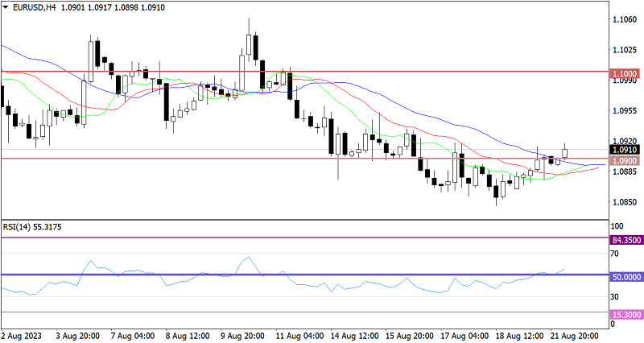Select the thick blue RSI 50 level line
Image resolution: width=644 pixels, height=343 pixels.
322,275
